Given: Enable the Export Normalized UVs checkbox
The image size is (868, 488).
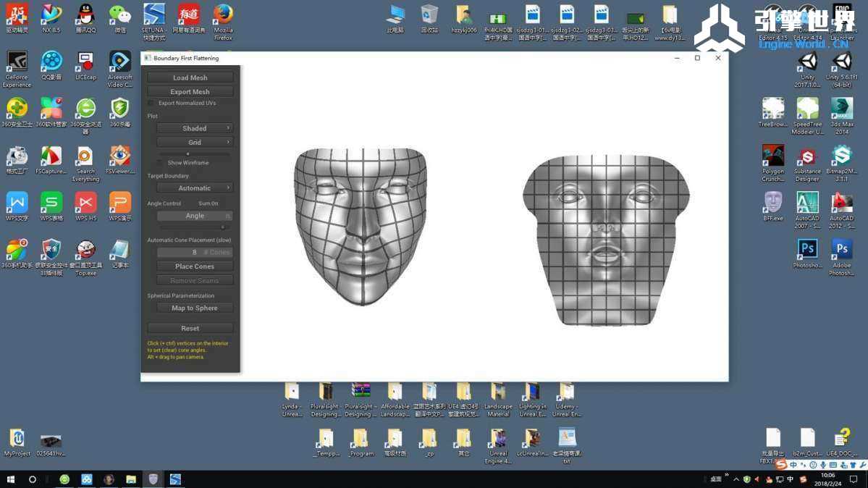Looking at the screenshot, I should 151,103.
